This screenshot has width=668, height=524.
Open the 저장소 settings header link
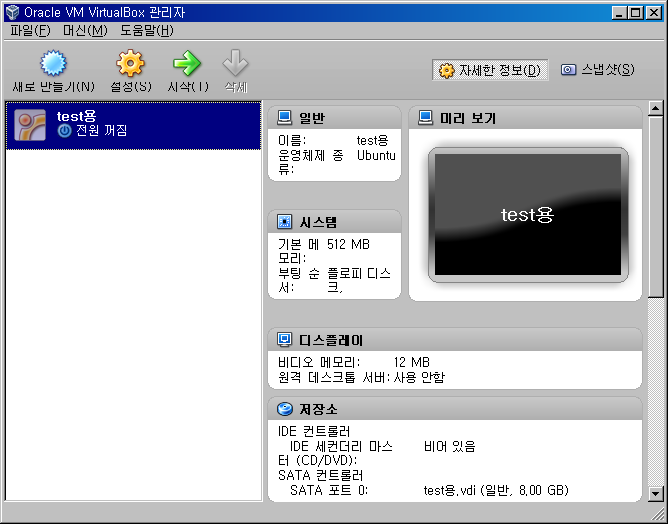click(x=318, y=409)
